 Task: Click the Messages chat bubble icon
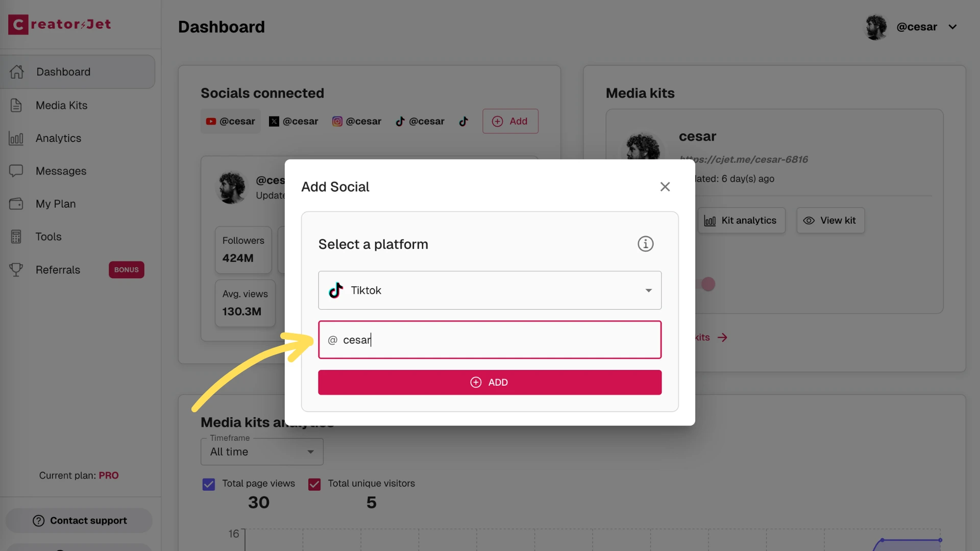pyautogui.click(x=16, y=171)
